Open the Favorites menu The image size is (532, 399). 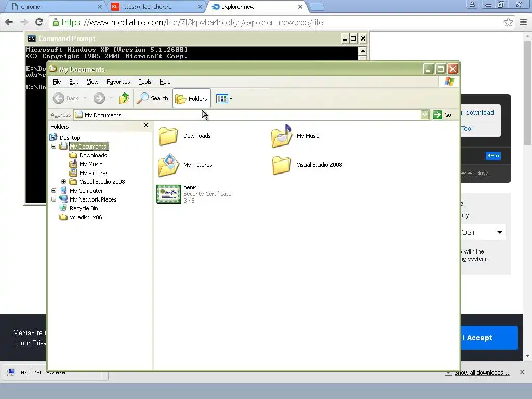click(x=118, y=82)
